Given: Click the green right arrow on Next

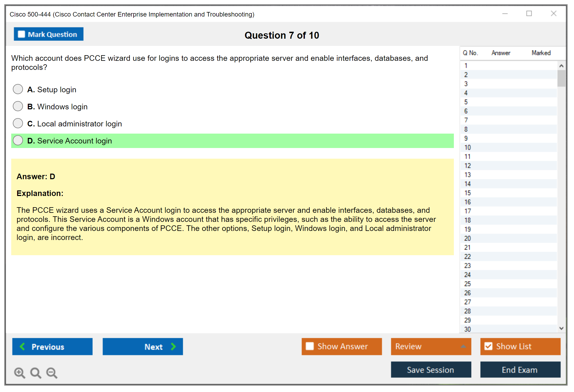Looking at the screenshot, I should 173,346.
